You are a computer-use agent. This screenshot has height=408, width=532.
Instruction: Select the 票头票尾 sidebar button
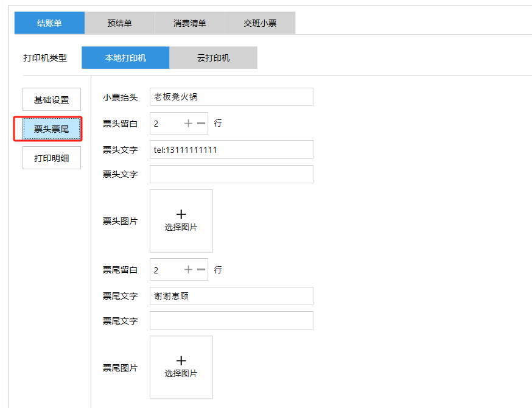52,129
